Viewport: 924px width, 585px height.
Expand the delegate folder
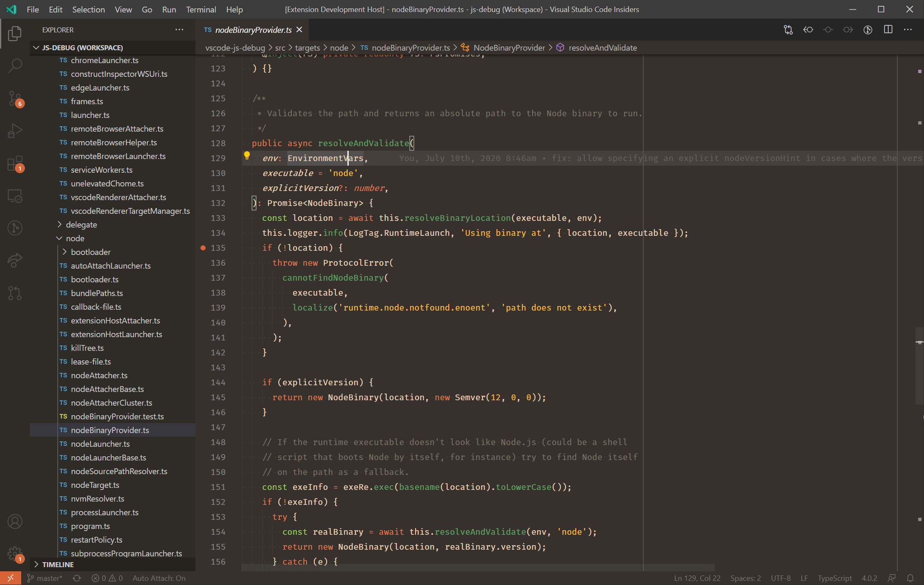[x=81, y=225]
